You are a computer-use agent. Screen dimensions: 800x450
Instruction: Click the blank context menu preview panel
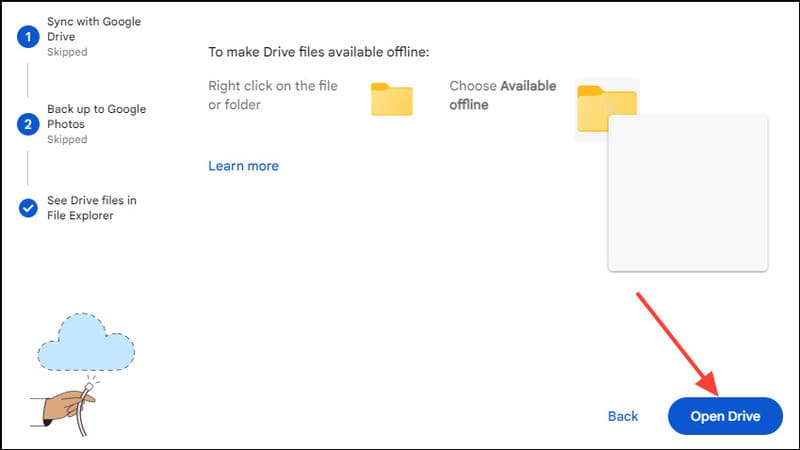coord(688,193)
